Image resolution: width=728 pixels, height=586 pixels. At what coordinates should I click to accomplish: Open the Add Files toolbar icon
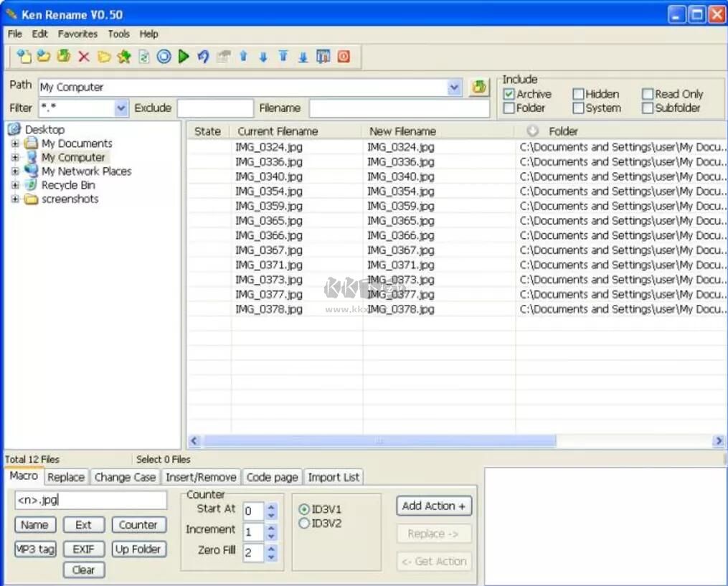coord(22,57)
